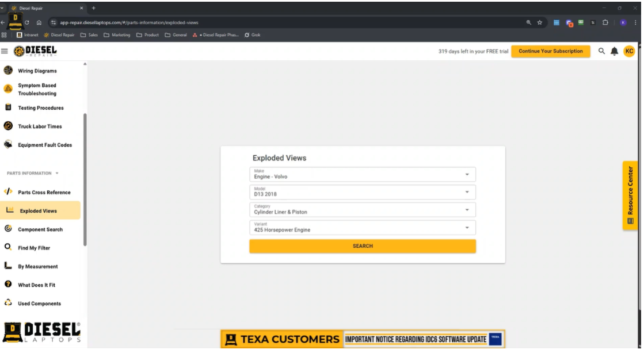Open the hamburger menu beside Diesel Repair logo
Screen dimensions: 644x353
tap(5, 51)
